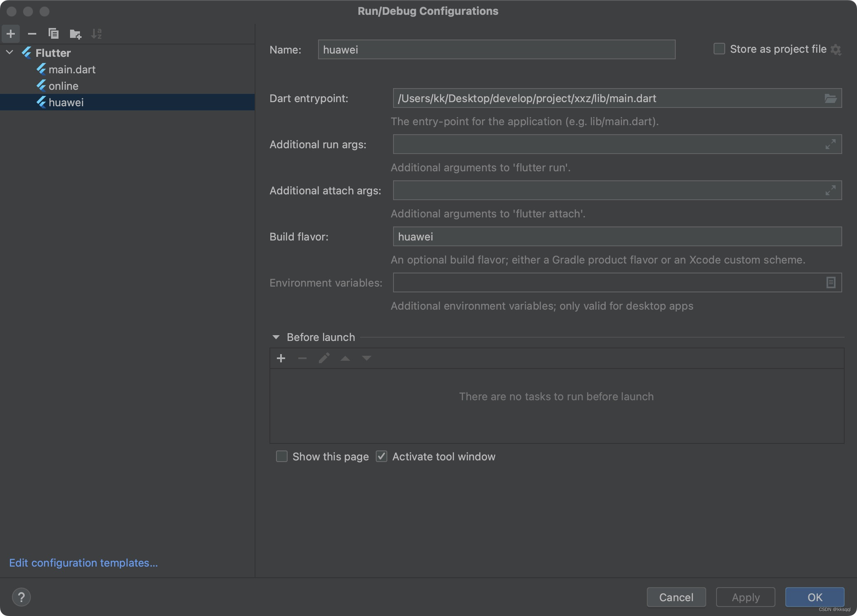The image size is (857, 616).
Task: Open Edit configuration templates link
Action: tap(83, 563)
